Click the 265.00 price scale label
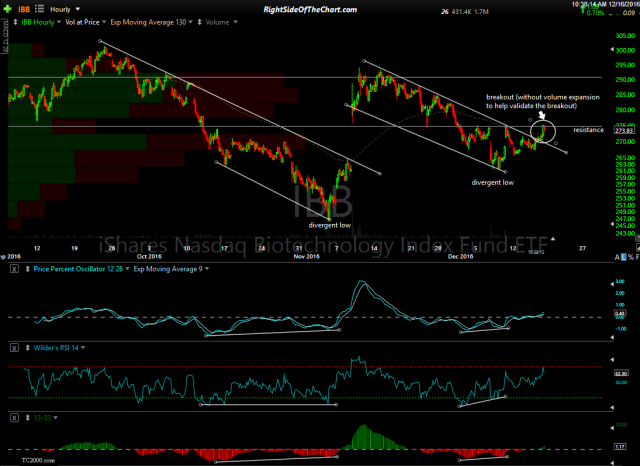The height and width of the screenshot is (466, 640). pos(625,158)
